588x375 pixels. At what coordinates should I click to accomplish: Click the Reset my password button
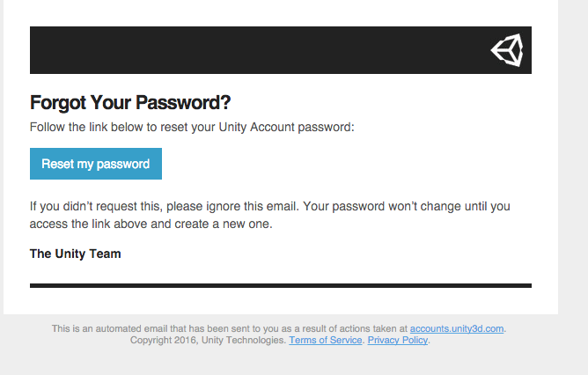point(96,164)
